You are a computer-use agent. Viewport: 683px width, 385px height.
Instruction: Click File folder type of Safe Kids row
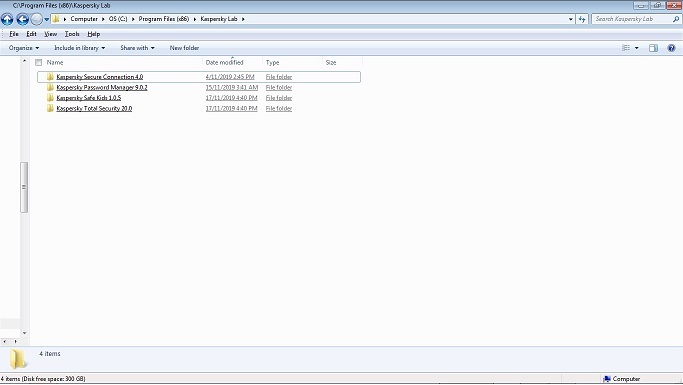279,98
